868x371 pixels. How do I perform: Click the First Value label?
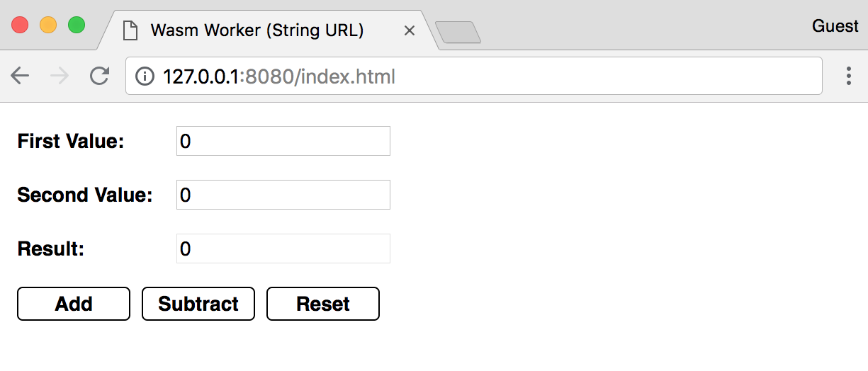point(71,141)
